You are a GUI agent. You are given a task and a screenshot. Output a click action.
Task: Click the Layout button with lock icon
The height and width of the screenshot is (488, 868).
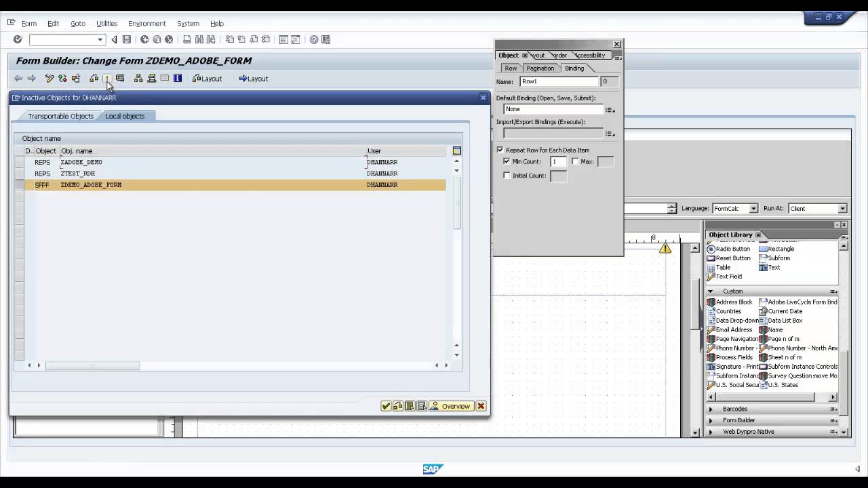coord(207,79)
